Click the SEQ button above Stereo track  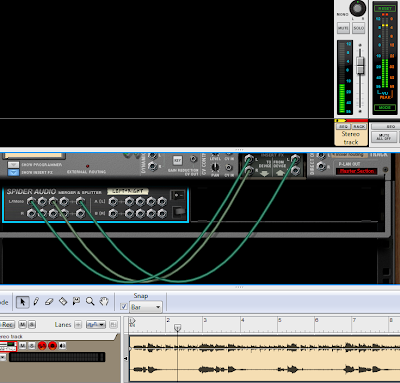(x=343, y=127)
